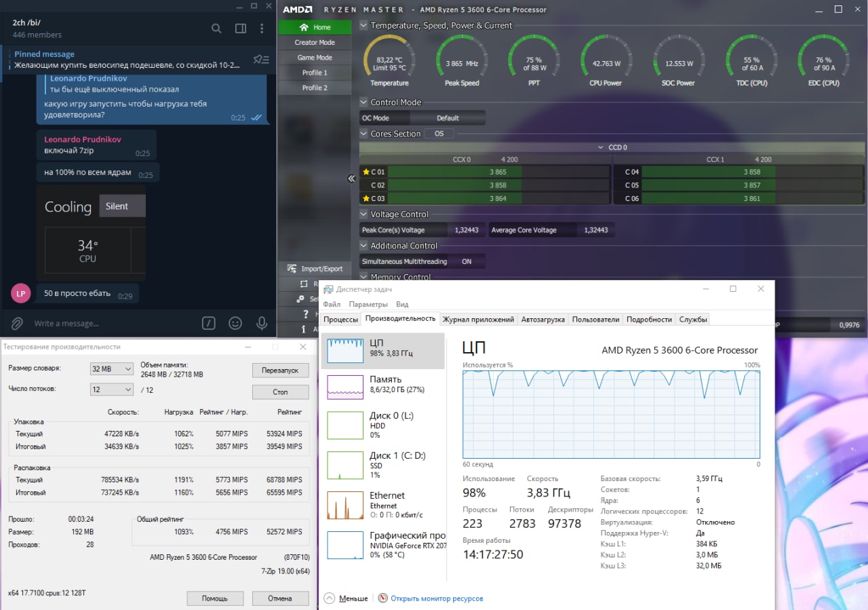
Task: Open search in the Telegram chat header
Action: [x=216, y=28]
